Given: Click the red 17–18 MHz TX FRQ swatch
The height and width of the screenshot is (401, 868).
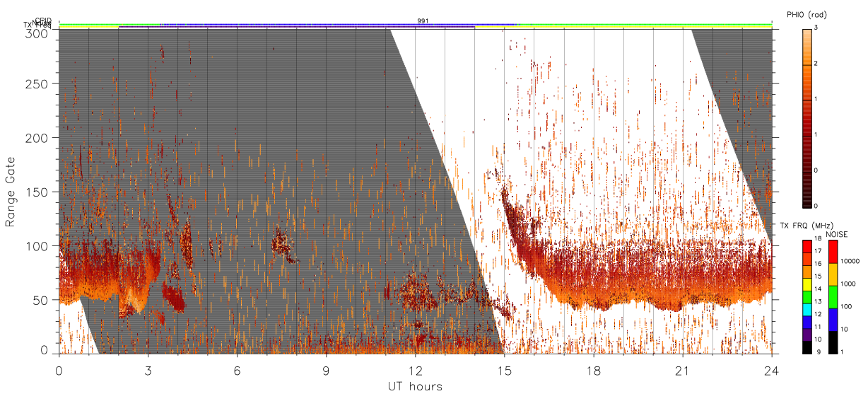Looking at the screenshot, I should click(x=807, y=247).
